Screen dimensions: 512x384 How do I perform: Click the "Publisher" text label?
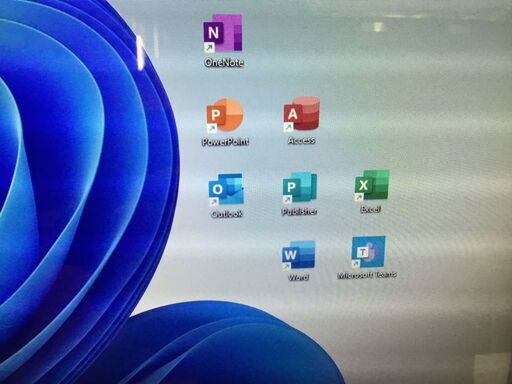(x=299, y=211)
